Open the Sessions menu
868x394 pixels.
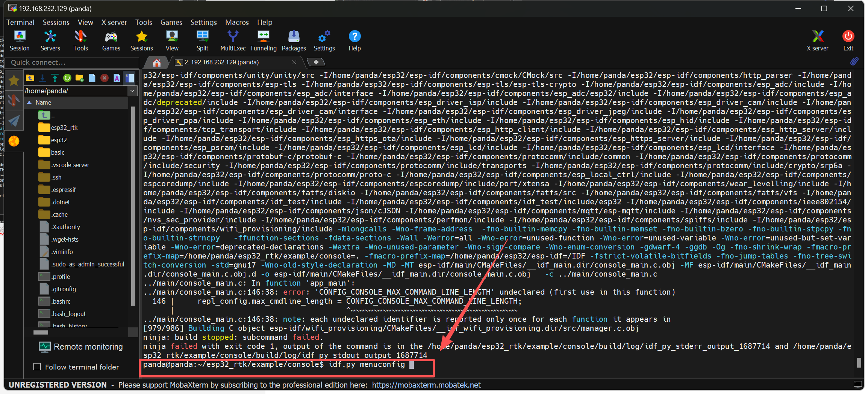point(56,22)
